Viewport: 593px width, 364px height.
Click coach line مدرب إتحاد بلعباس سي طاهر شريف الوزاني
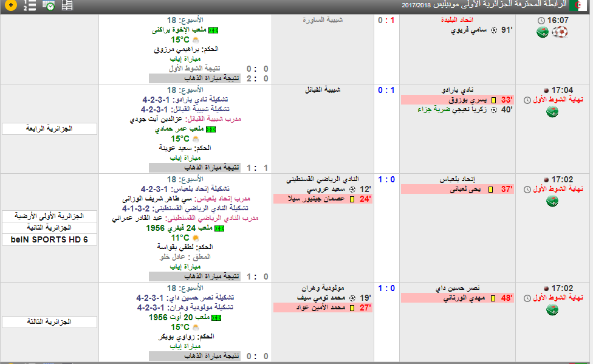click(186, 199)
